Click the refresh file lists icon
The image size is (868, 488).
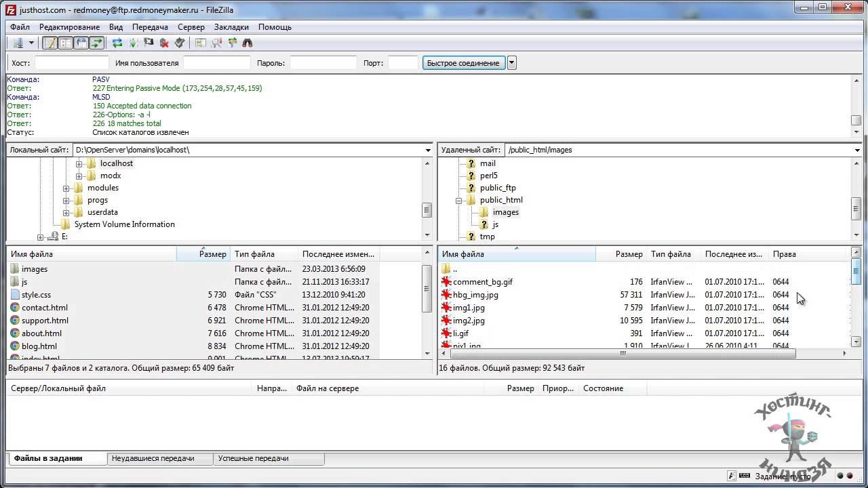[117, 43]
